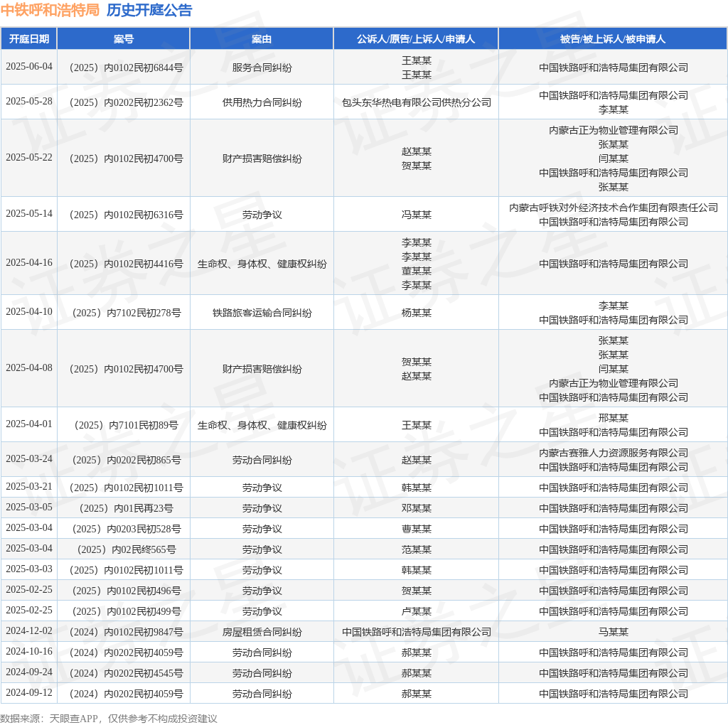This screenshot has height=725, width=728.
Task: Click the 2024-09-12 hearing date cell
Action: (x=28, y=692)
